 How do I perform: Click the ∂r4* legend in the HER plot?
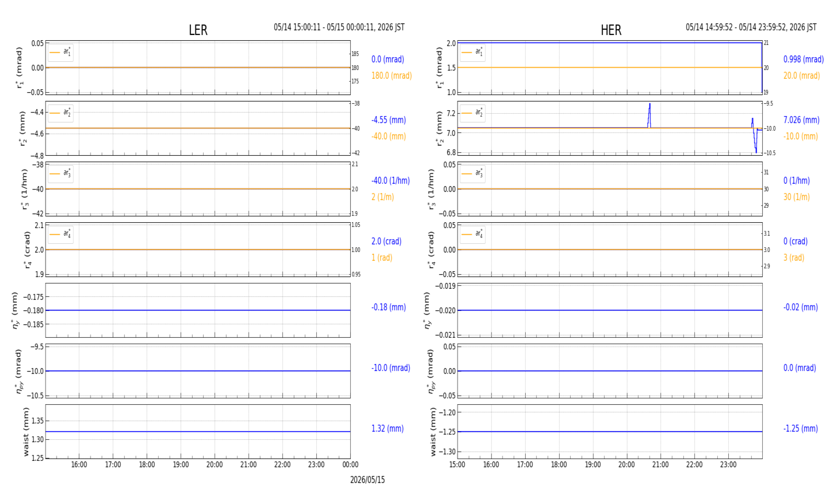point(473,235)
